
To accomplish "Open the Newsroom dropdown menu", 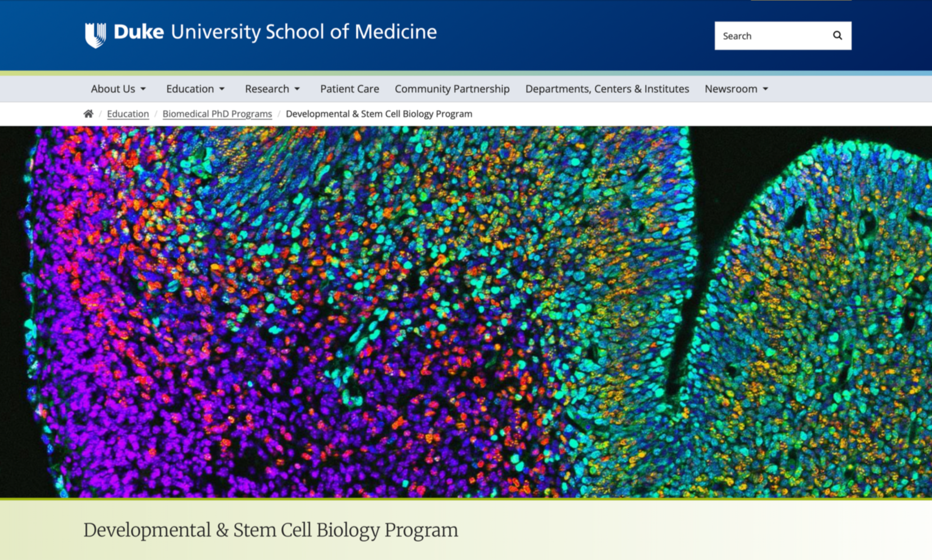I will point(736,89).
